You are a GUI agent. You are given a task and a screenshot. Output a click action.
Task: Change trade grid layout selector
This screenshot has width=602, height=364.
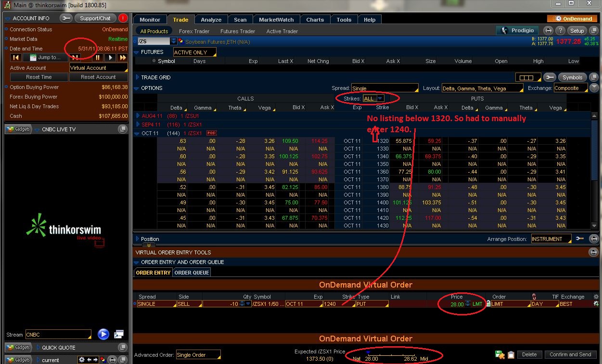527,77
